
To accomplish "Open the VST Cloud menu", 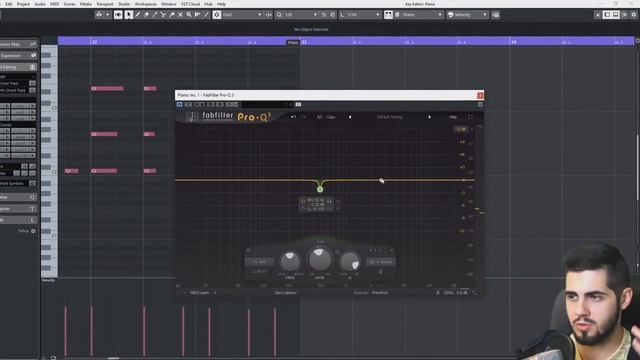I will tap(190, 4).
